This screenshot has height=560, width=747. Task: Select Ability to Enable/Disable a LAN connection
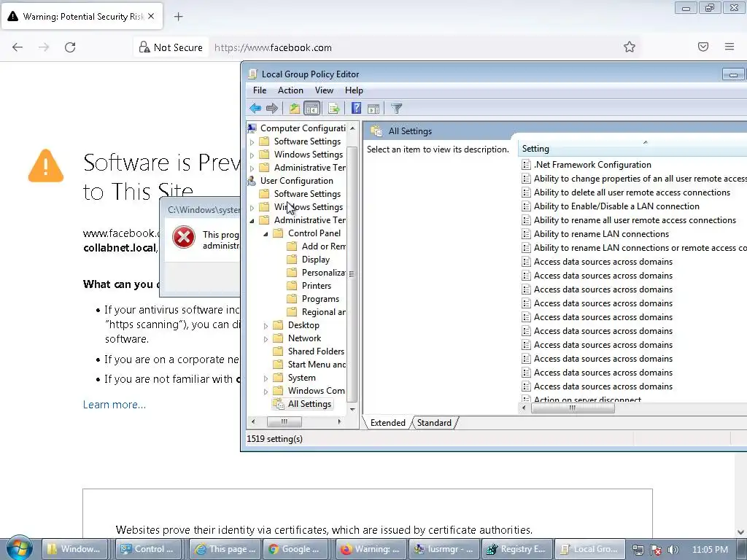[616, 206]
